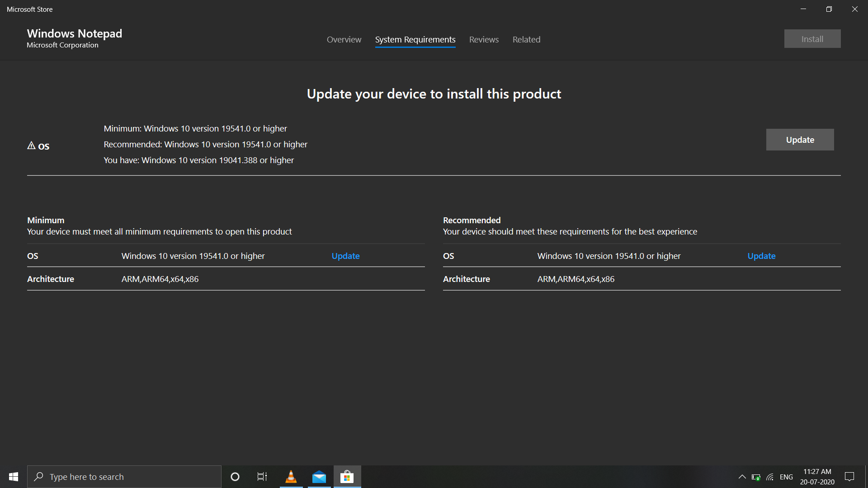Image resolution: width=868 pixels, height=488 pixels.
Task: Click Minimum Architecture value ARM,ARM64,x64,x86
Action: [160, 279]
